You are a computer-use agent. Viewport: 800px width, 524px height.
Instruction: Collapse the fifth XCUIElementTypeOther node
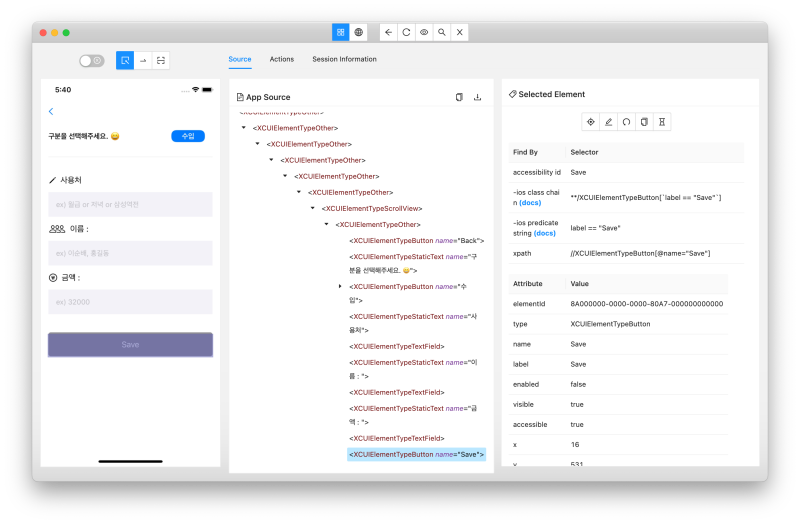(x=299, y=192)
